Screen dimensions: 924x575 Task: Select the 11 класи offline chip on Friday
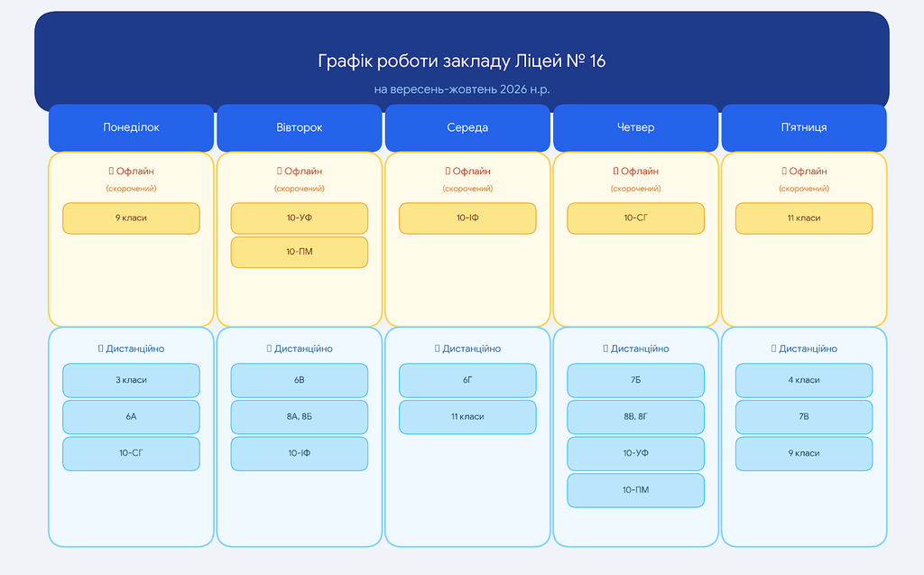coord(804,218)
